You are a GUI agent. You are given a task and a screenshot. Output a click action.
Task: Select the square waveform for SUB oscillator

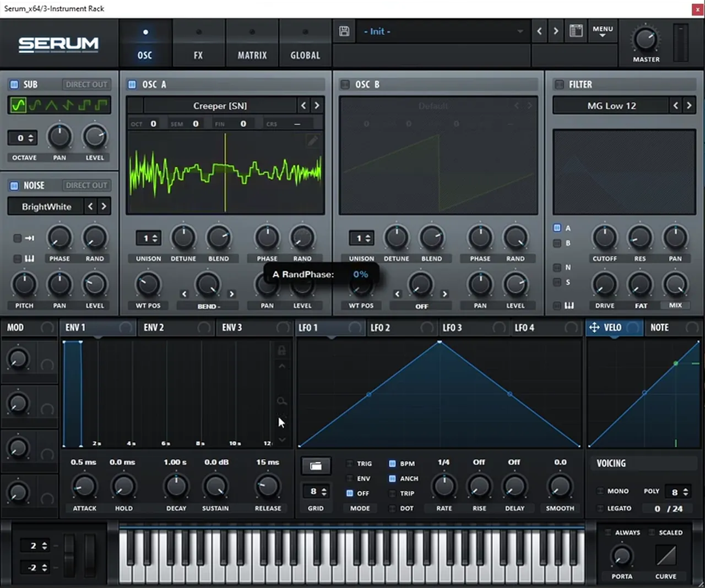[x=84, y=105]
